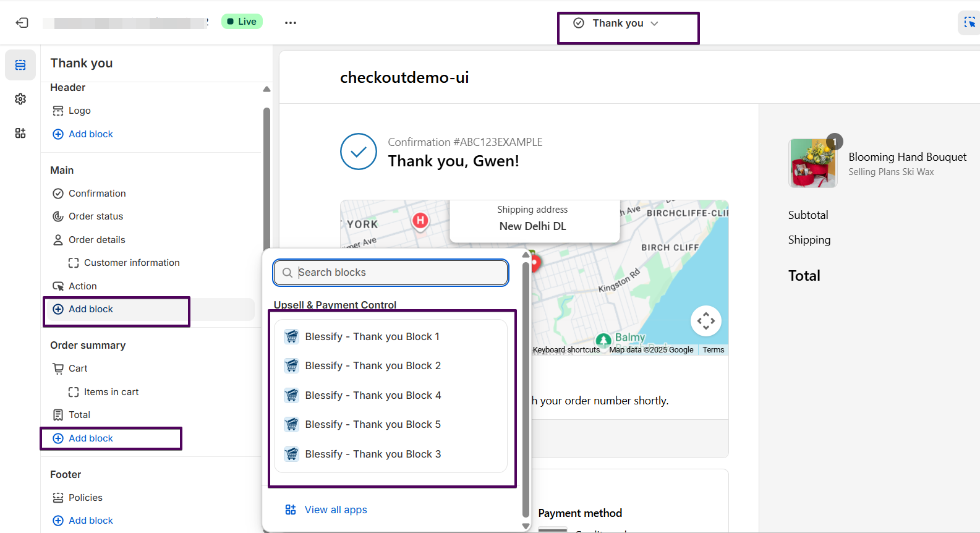Select the Sections panel icon in sidebar

tap(20, 66)
